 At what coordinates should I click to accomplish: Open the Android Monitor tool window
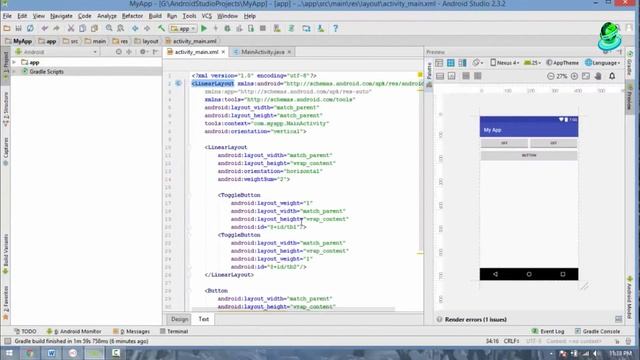click(74, 331)
